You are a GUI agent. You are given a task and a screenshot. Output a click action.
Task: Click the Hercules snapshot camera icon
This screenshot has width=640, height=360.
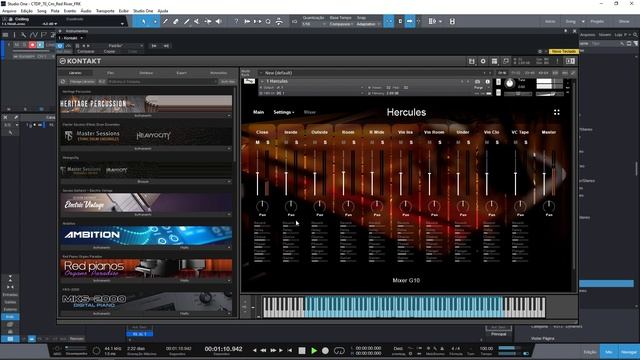[x=478, y=82]
